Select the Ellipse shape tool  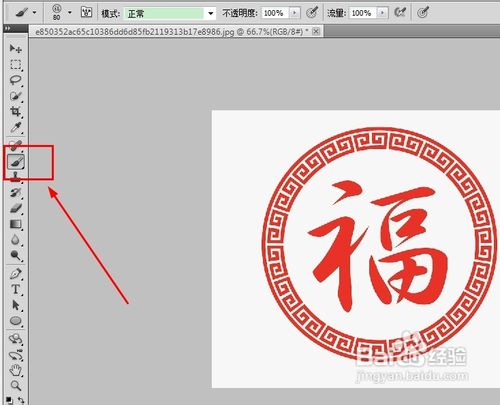click(x=15, y=321)
